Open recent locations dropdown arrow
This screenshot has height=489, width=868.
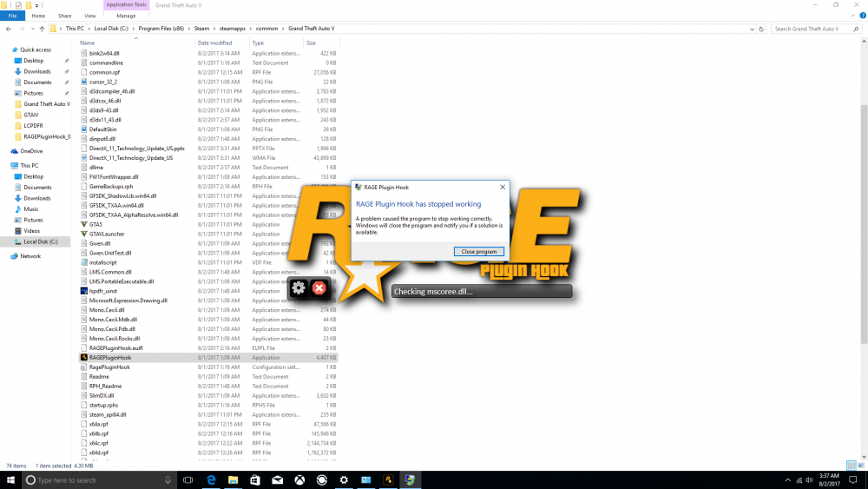[32, 29]
